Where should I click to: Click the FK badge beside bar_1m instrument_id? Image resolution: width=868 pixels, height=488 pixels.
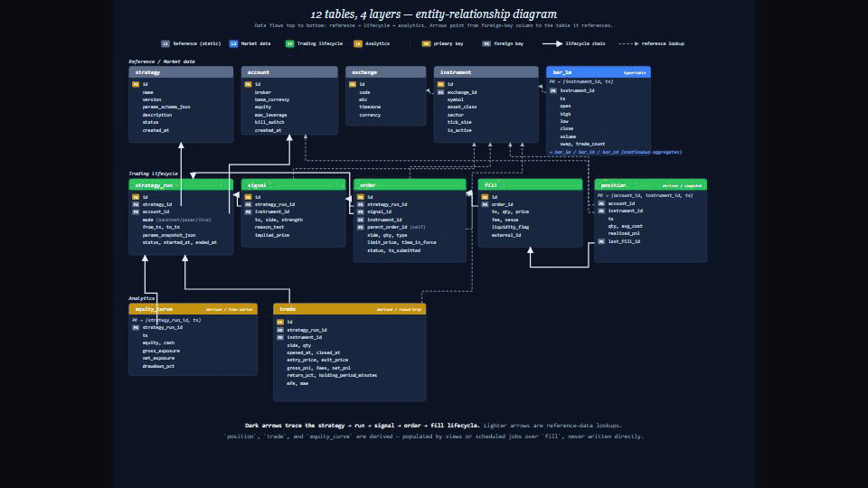click(x=553, y=90)
